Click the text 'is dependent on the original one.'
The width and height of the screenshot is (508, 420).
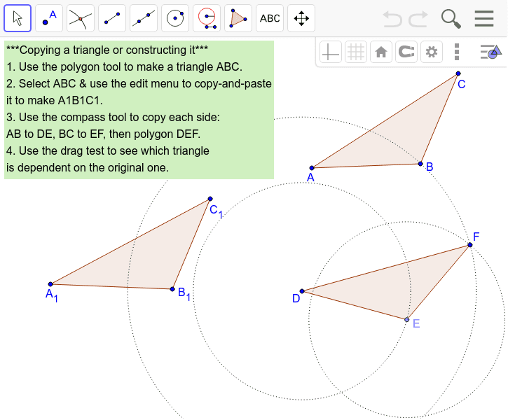[88, 168]
